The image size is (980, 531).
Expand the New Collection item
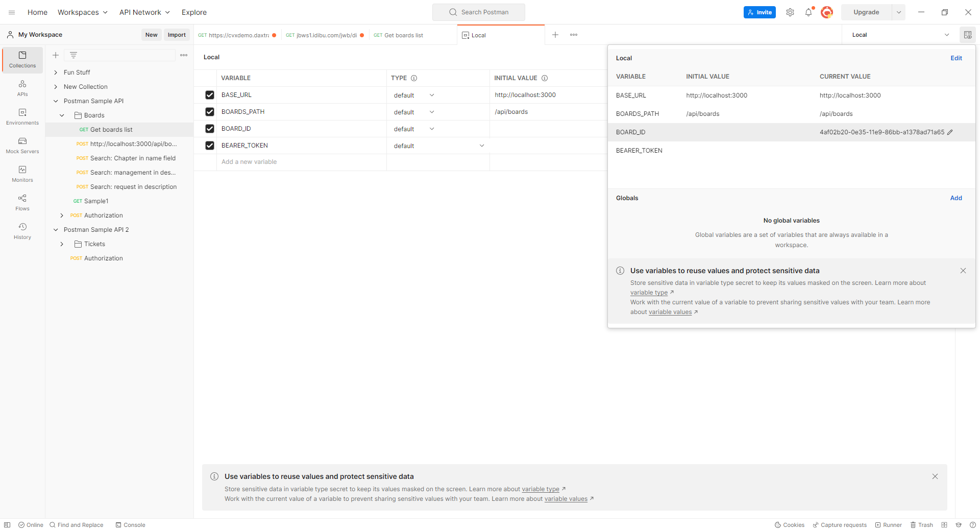tap(56, 87)
